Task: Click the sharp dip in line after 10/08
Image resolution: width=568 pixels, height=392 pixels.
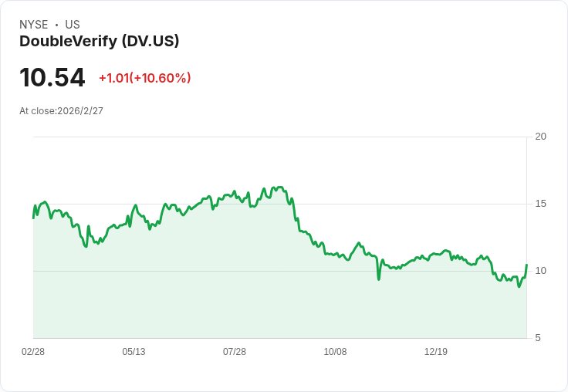Action: pos(379,278)
